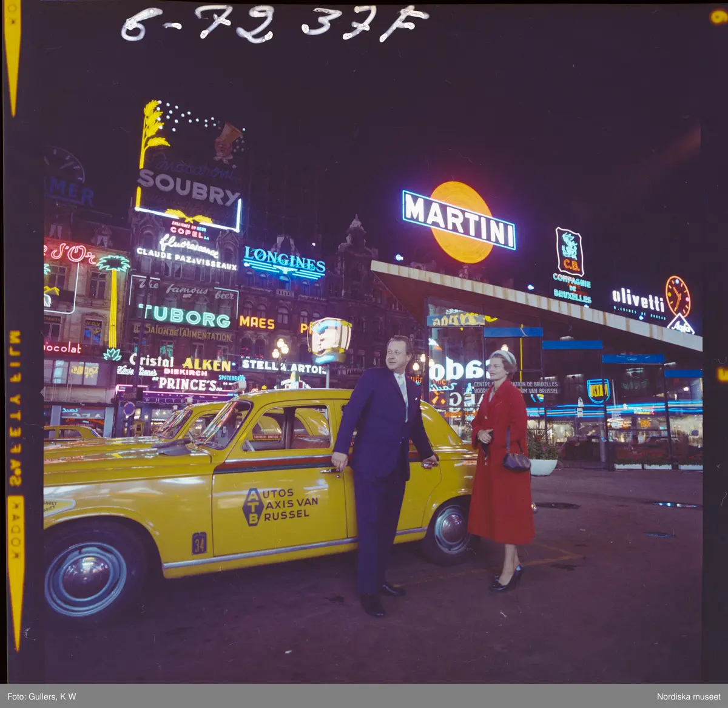The image size is (728, 708).
Task: Click the Olivetti neon lettering
Action: coord(638,299)
